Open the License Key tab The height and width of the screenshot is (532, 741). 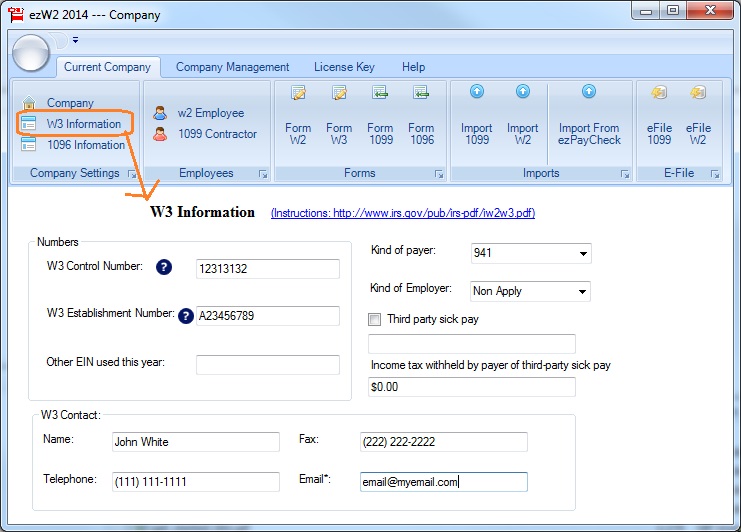tap(344, 67)
